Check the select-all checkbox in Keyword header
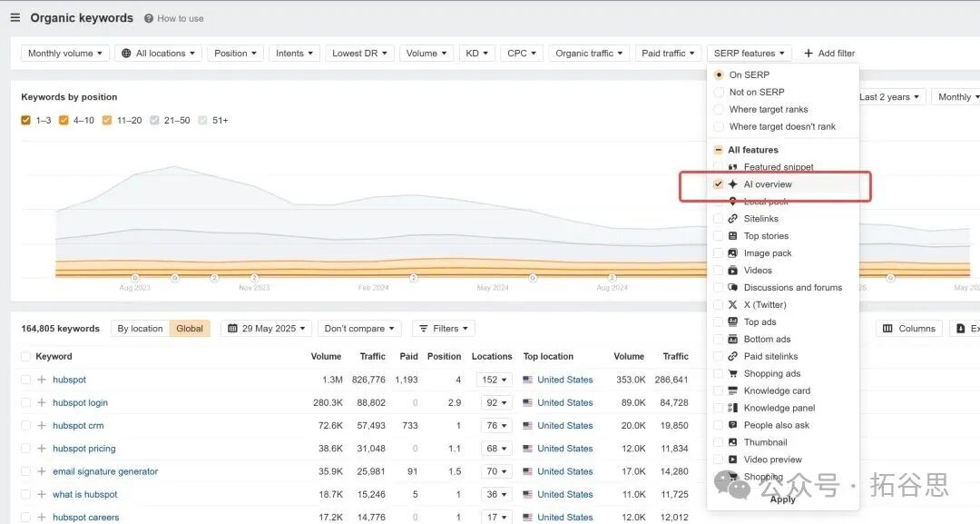 tap(25, 356)
